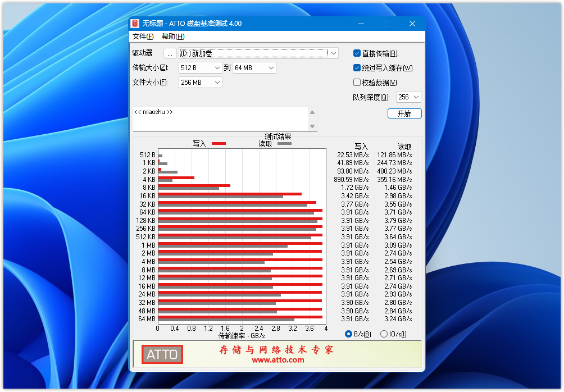Click the red write legend swatch
This screenshot has width=564, height=392.
tap(219, 144)
